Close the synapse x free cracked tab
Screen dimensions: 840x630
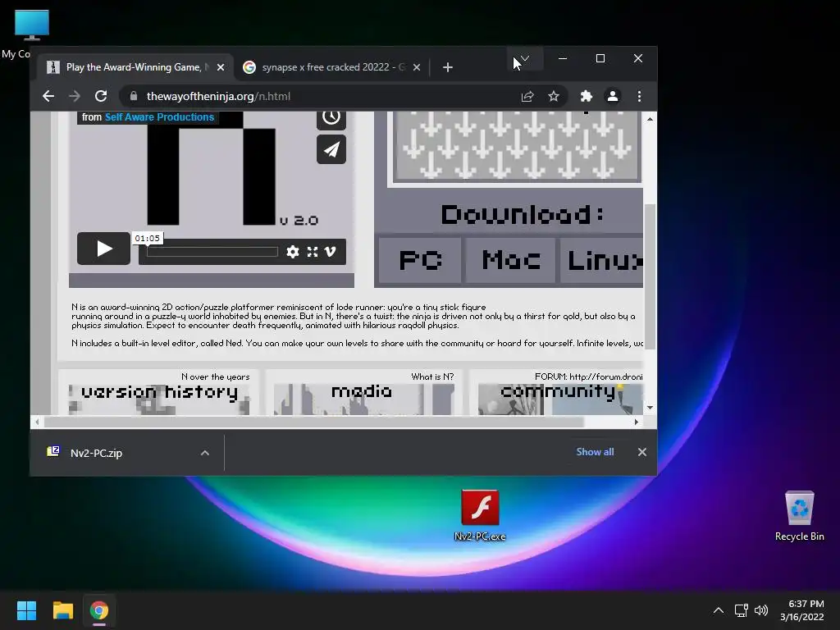pyautogui.click(x=417, y=67)
